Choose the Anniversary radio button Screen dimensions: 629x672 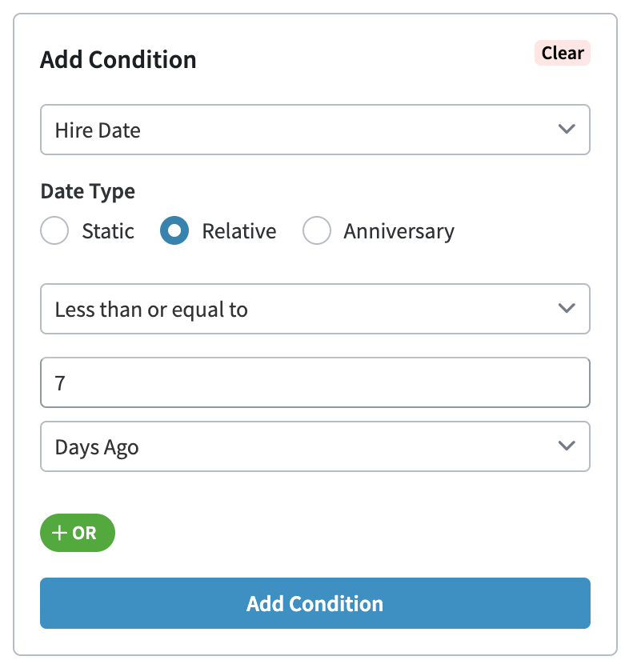click(317, 232)
